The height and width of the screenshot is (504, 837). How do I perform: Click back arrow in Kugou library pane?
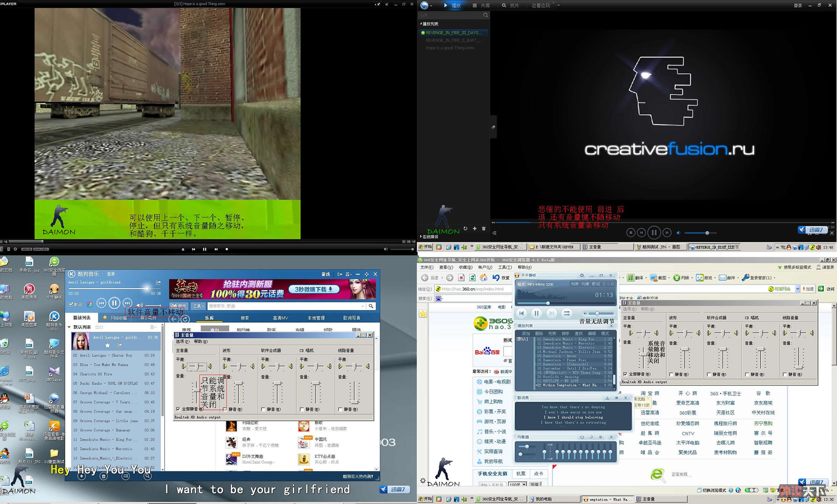pyautogui.click(x=174, y=319)
